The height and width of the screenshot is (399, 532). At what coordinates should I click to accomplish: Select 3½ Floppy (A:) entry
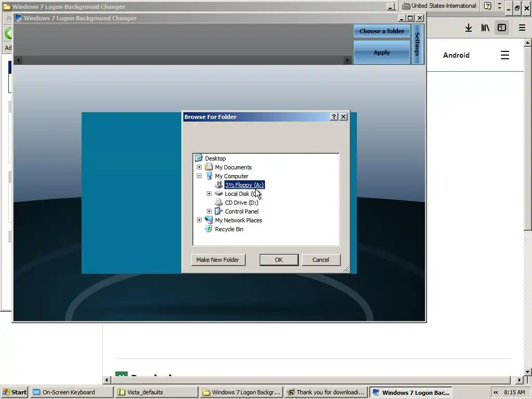[244, 184]
